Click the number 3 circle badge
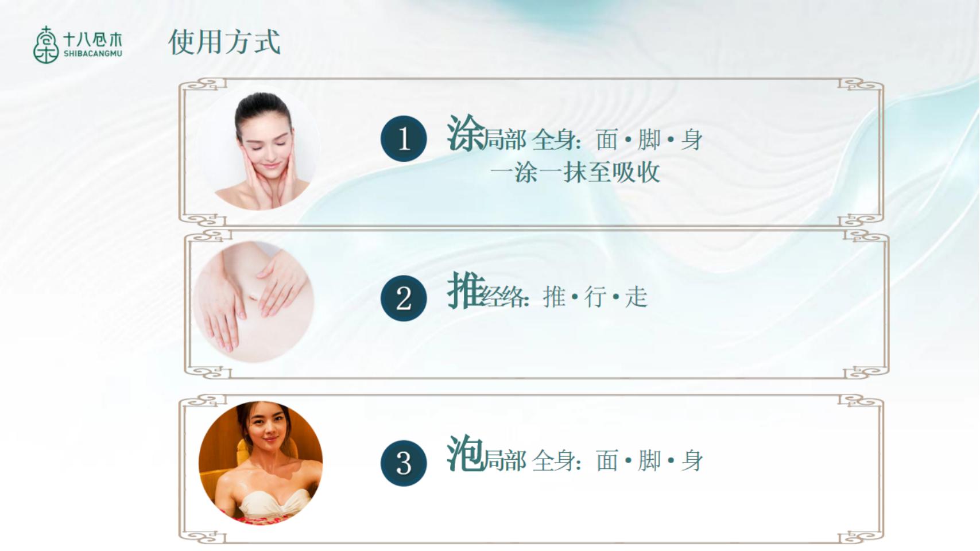The width and height of the screenshot is (980, 551). pos(404,463)
